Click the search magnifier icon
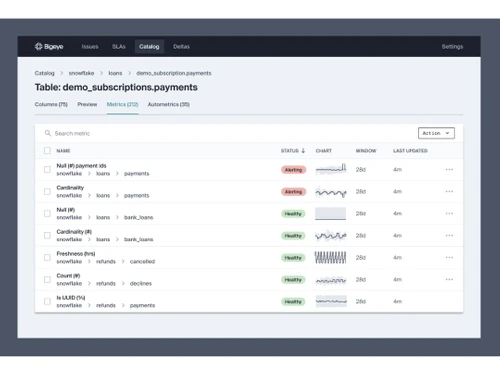 point(48,133)
